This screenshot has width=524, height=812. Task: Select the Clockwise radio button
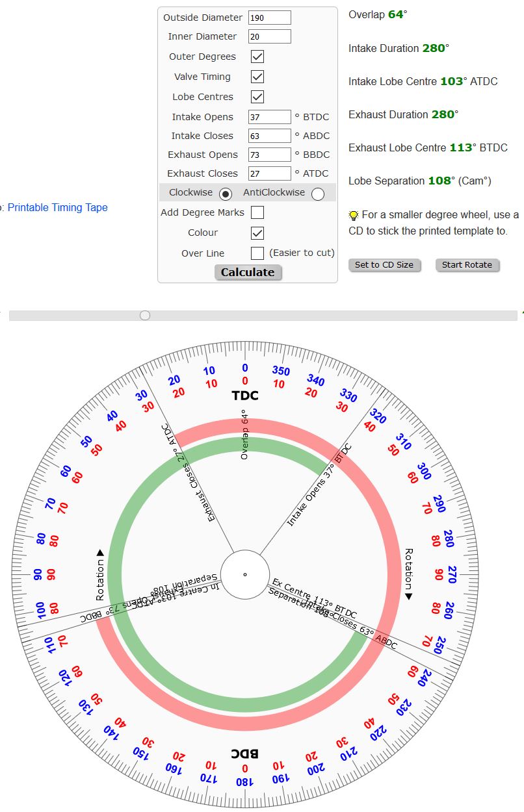(x=226, y=194)
